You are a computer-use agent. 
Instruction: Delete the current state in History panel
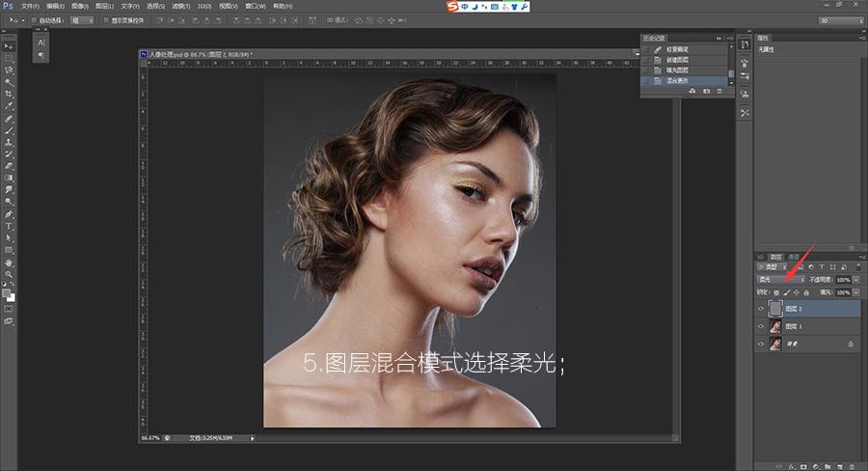(719, 91)
